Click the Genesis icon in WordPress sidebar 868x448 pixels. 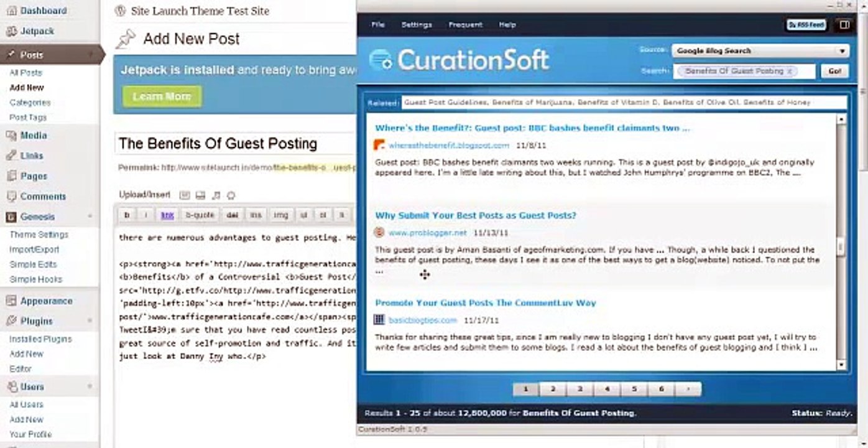[x=11, y=217]
